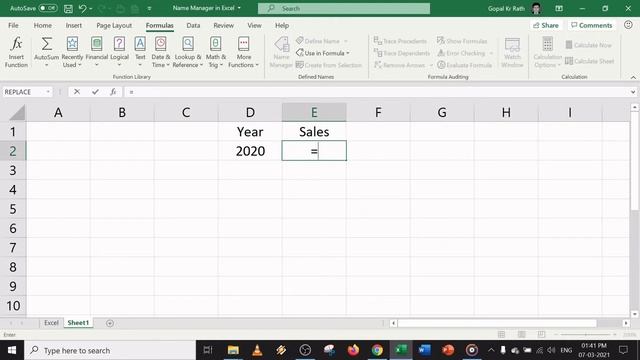Switch to the Data tab
The width and height of the screenshot is (640, 360).
[193, 25]
